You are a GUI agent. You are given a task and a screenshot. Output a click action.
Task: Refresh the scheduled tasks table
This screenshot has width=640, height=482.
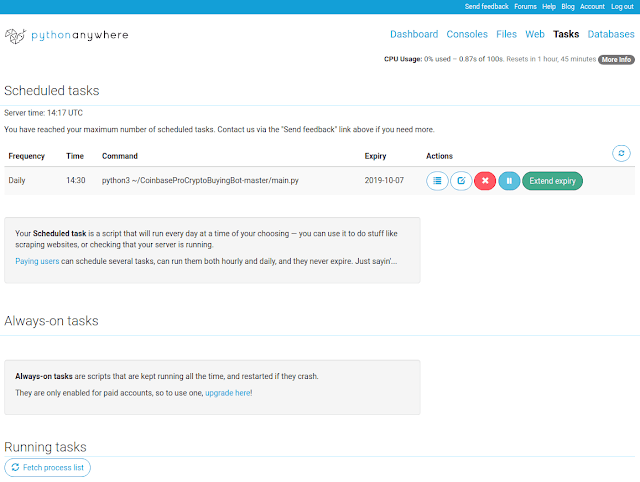[621, 153]
